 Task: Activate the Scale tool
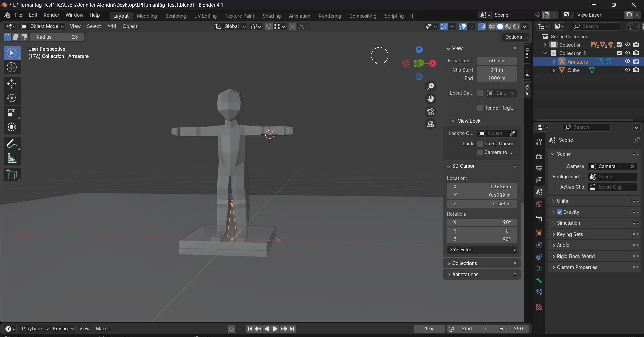coord(12,113)
